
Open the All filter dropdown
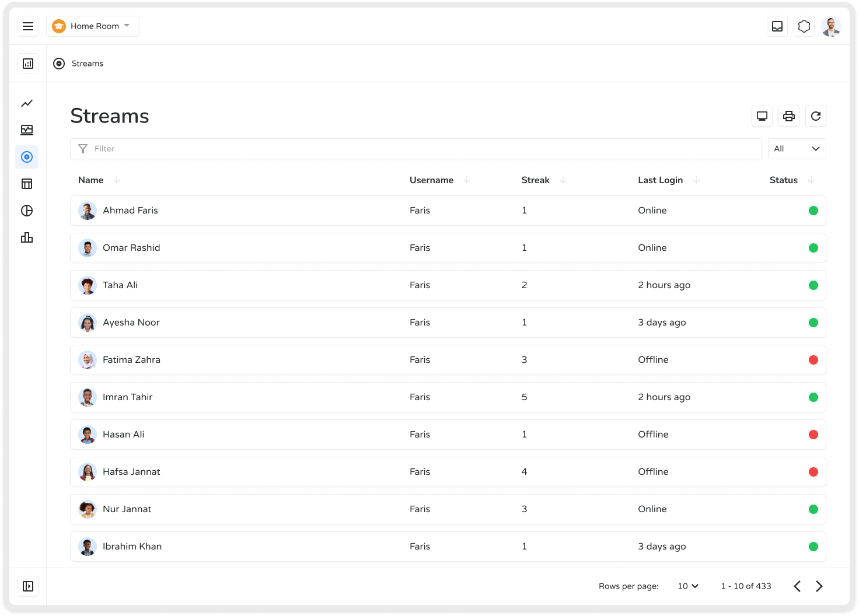pyautogui.click(x=797, y=149)
